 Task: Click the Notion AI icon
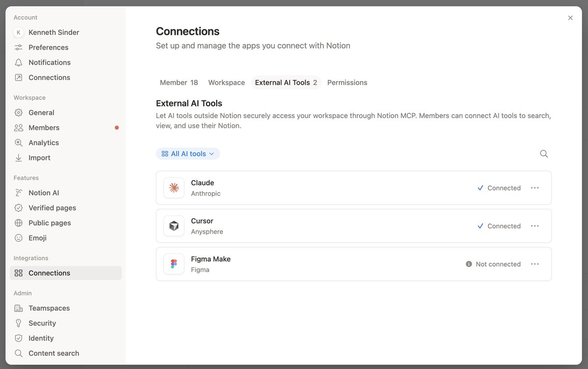(19, 193)
